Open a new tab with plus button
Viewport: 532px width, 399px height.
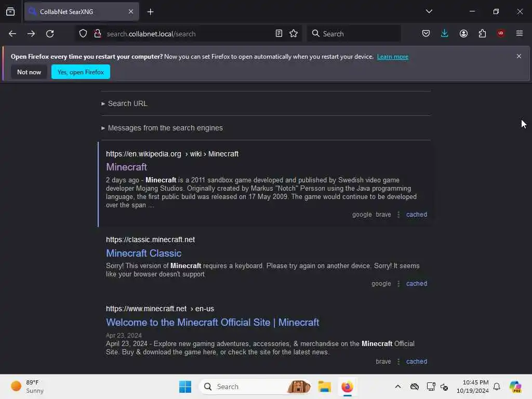pos(150,12)
